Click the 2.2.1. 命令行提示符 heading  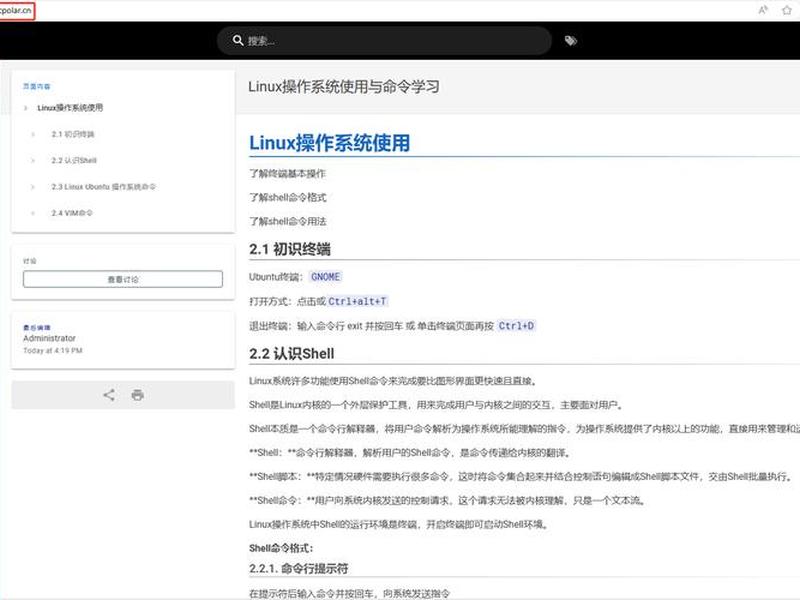(x=298, y=568)
